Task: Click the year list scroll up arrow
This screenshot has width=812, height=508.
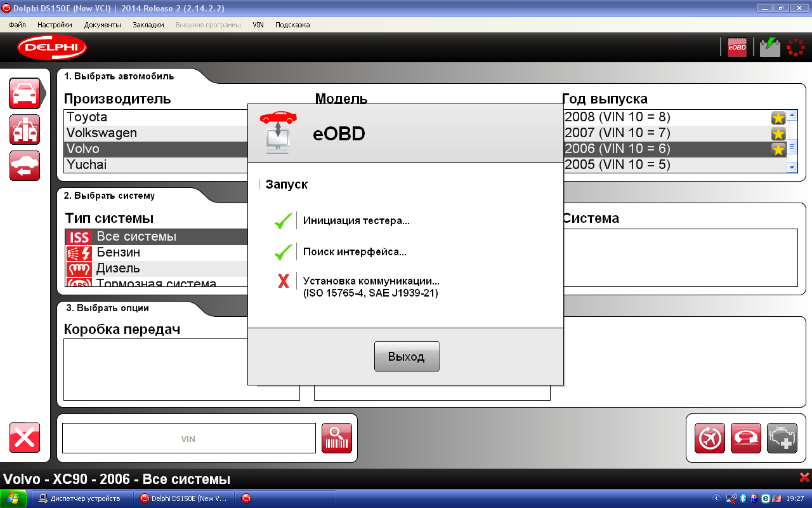Action: 792,116
